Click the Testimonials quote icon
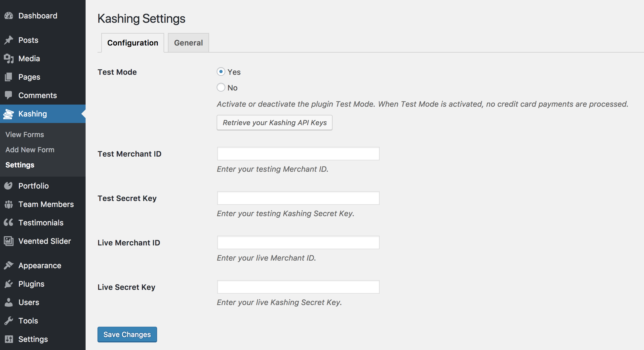The height and width of the screenshot is (350, 644). [9, 223]
